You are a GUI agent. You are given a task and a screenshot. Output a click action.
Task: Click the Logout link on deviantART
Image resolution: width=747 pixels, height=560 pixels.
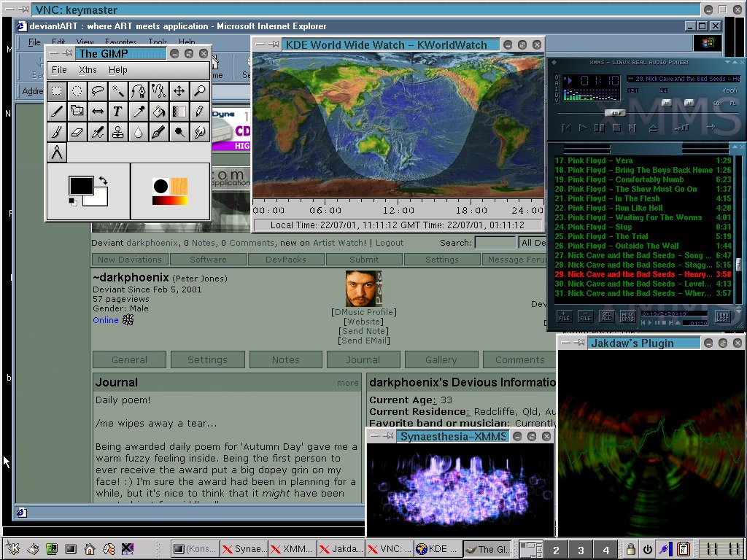coord(390,243)
